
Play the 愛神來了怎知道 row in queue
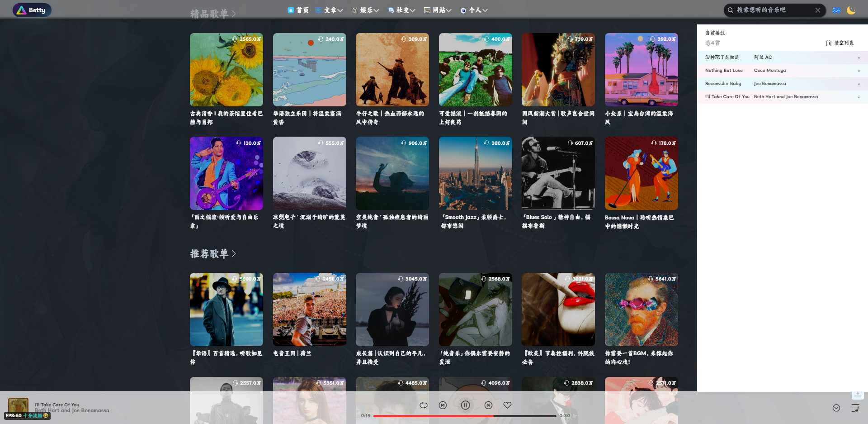coord(782,57)
